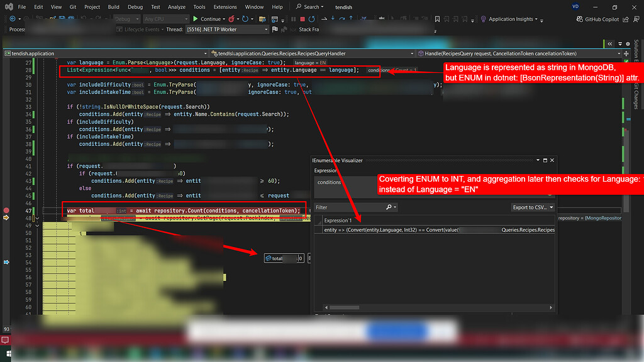Click the Application Insights lightbulb icon
644x362 pixels.
tap(484, 19)
